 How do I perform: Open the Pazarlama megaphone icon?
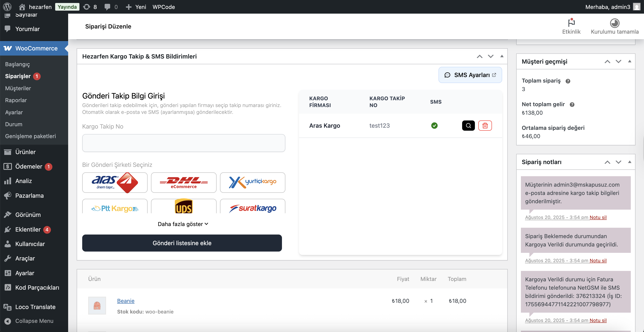point(8,196)
